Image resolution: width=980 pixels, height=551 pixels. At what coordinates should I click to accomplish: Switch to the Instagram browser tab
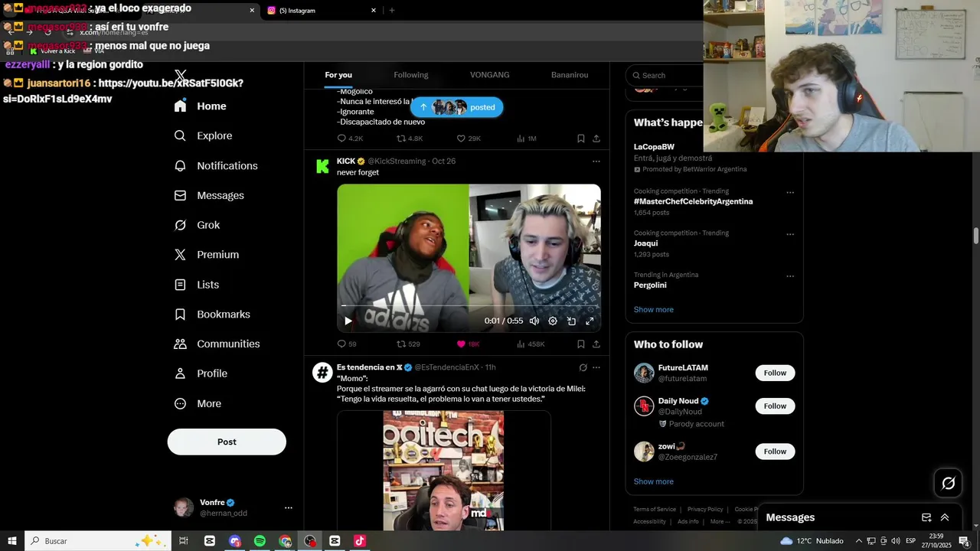tap(320, 11)
